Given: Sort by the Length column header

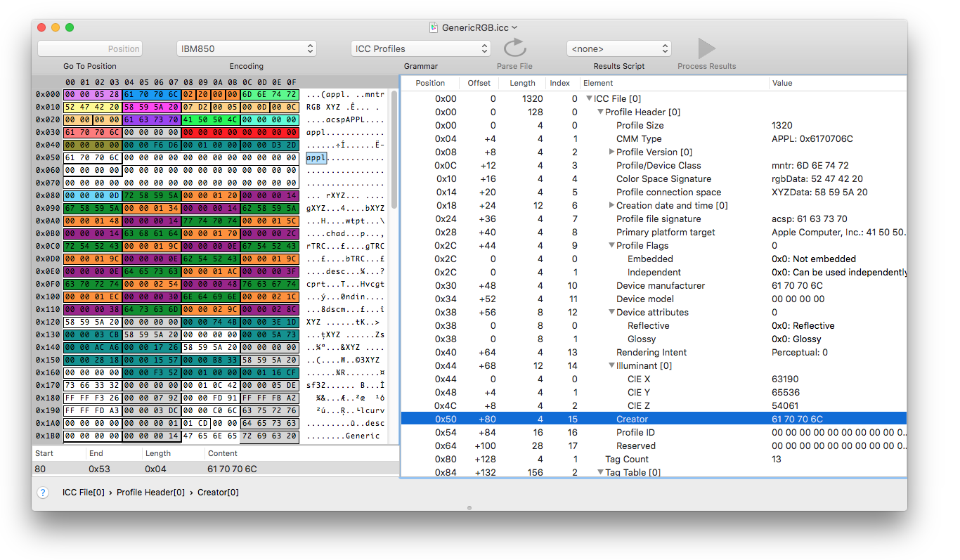Looking at the screenshot, I should [x=522, y=83].
